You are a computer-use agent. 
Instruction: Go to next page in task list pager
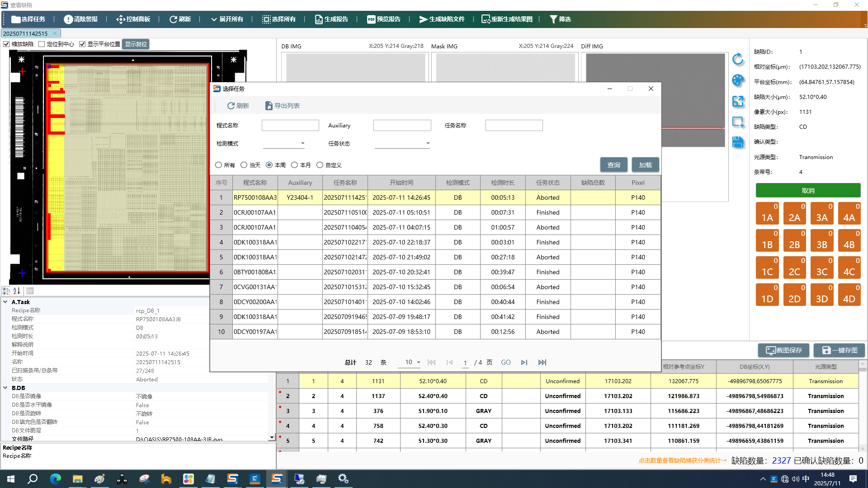point(524,362)
